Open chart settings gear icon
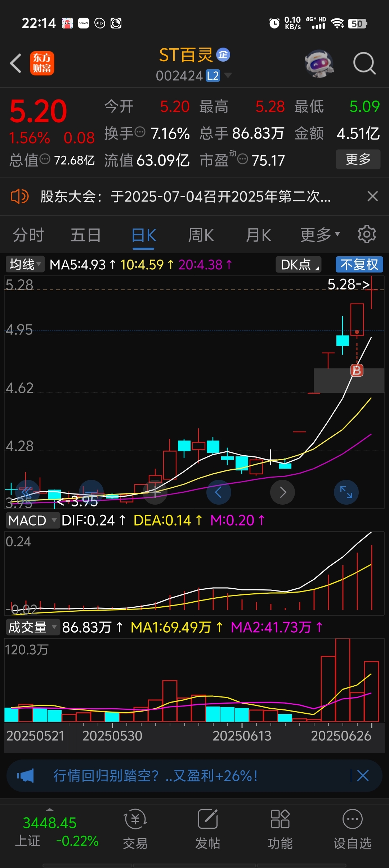The height and width of the screenshot is (868, 389). click(367, 234)
